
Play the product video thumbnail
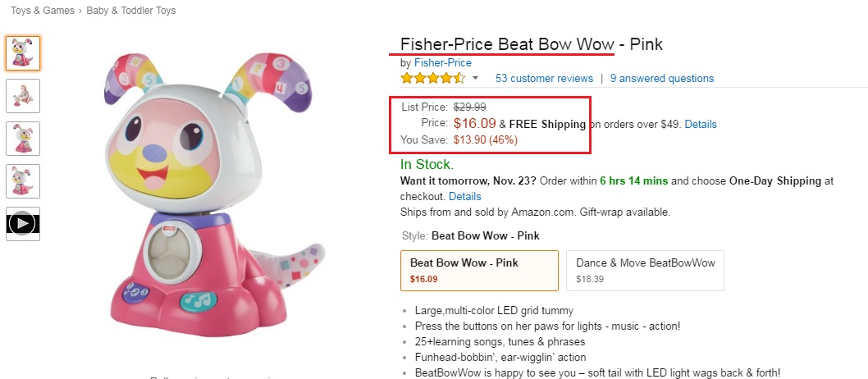[23, 224]
